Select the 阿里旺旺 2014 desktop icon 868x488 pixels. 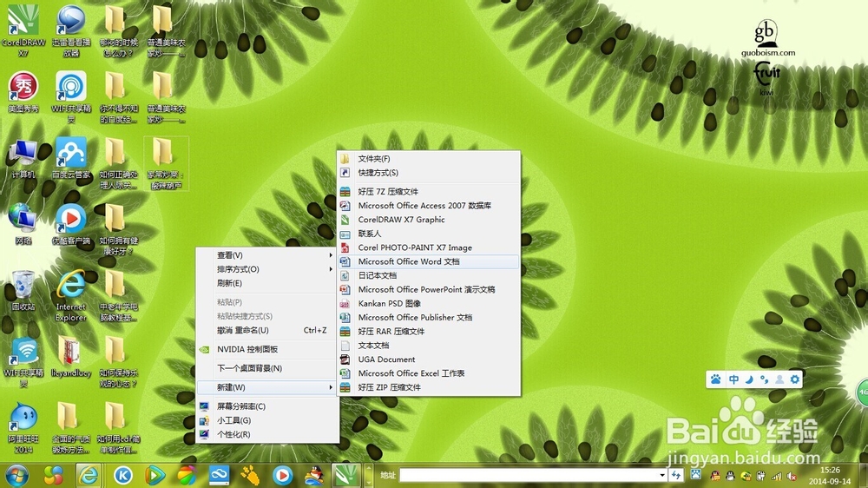(x=23, y=428)
